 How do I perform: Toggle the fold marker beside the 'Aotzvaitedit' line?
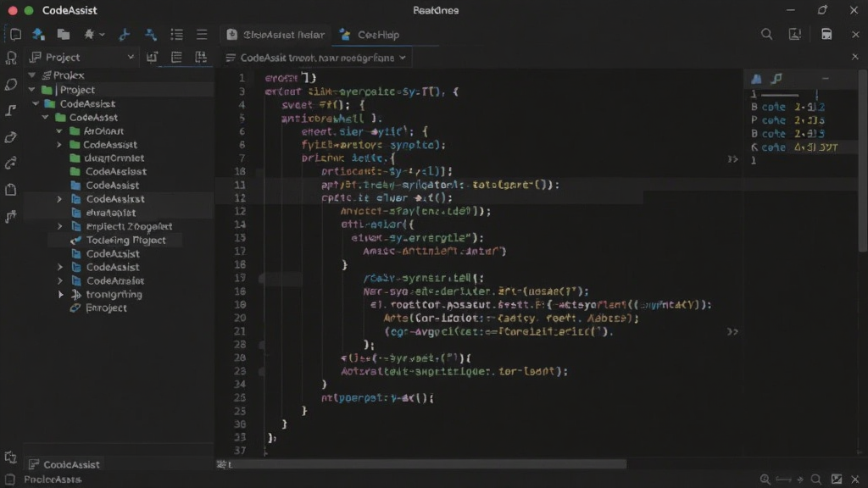[x=263, y=371]
